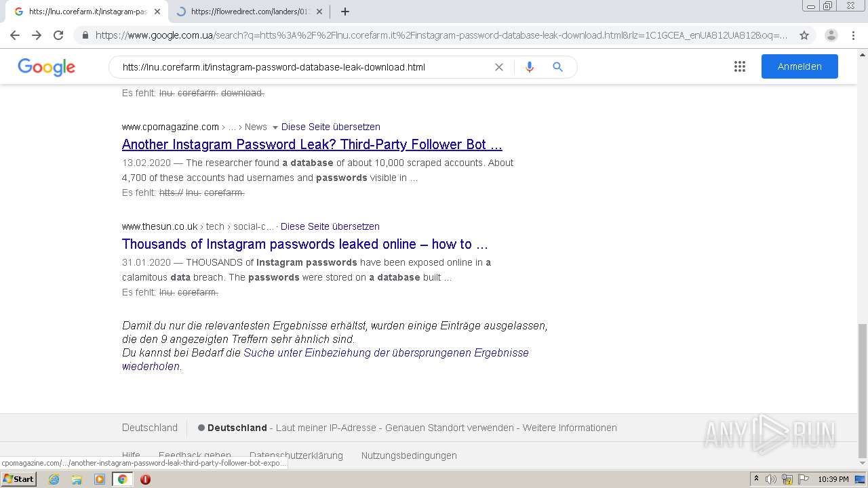Open the Action Center flag icon
The height and width of the screenshot is (488, 868).
pyautogui.click(x=803, y=479)
